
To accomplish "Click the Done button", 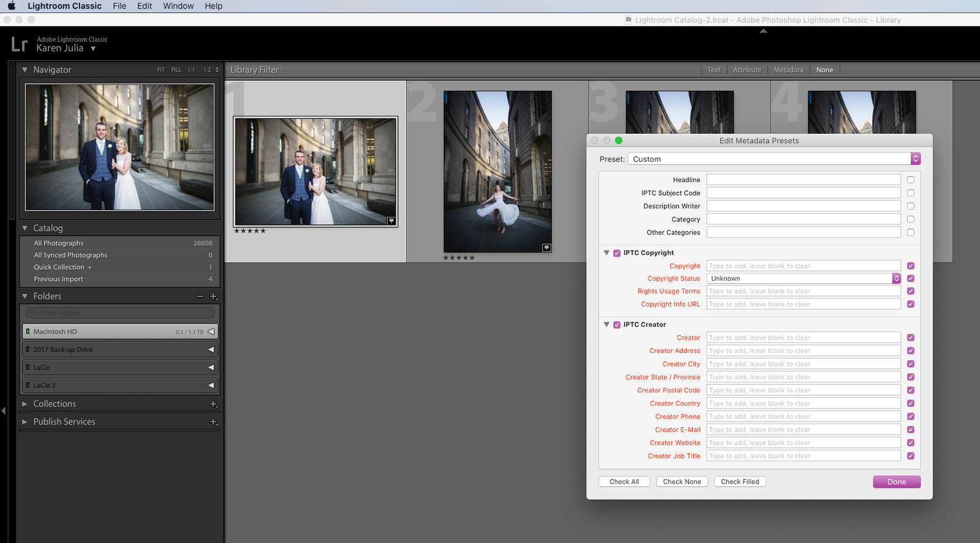I will click(x=897, y=482).
